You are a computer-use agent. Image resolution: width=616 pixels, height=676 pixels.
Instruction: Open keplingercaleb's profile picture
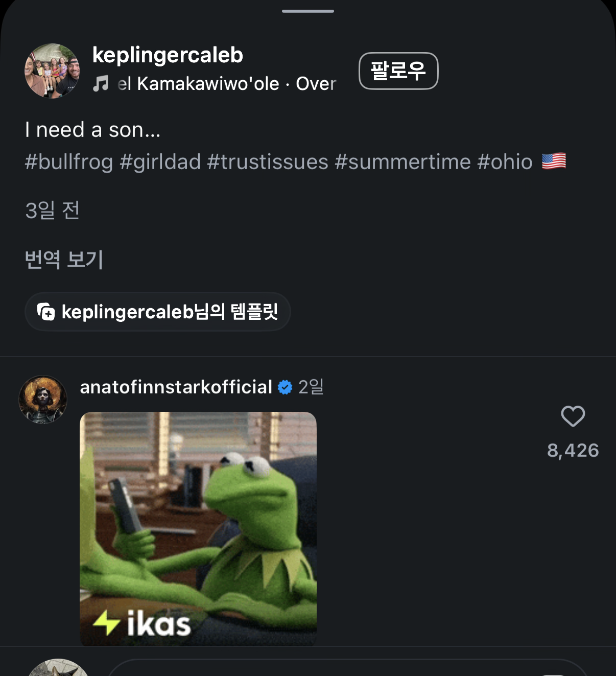pos(52,71)
